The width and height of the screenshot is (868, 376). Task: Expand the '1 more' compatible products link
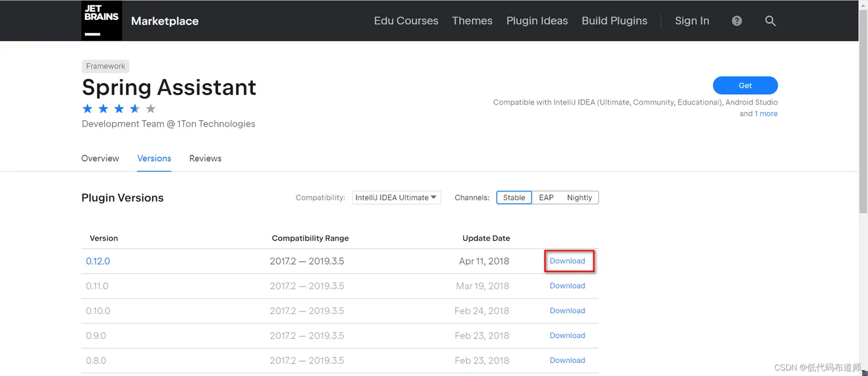tap(766, 114)
